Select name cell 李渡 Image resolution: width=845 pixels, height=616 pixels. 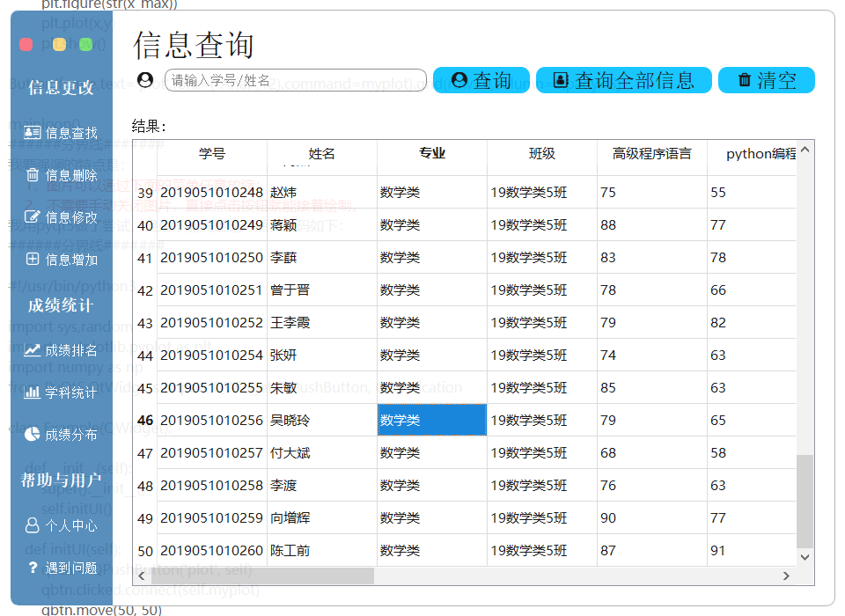tap(322, 486)
